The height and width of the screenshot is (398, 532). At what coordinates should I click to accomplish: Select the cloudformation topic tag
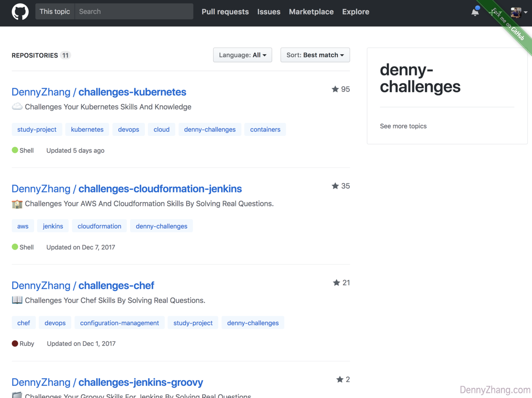click(x=99, y=226)
